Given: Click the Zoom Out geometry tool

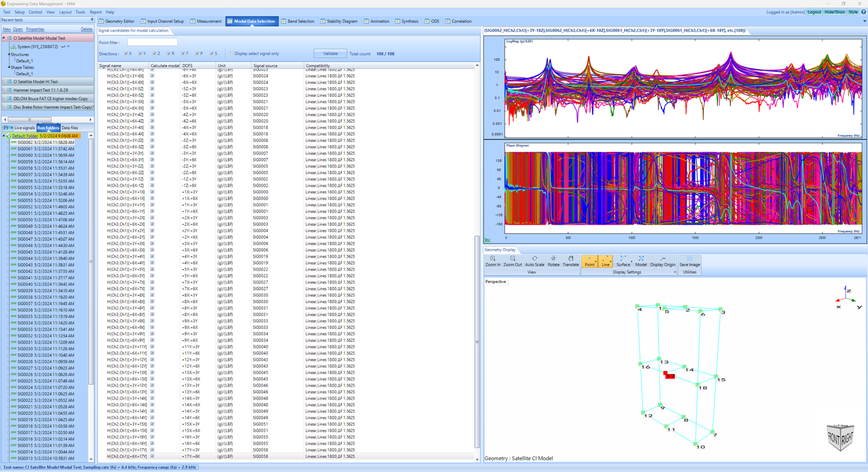Looking at the screenshot, I should pos(513,261).
